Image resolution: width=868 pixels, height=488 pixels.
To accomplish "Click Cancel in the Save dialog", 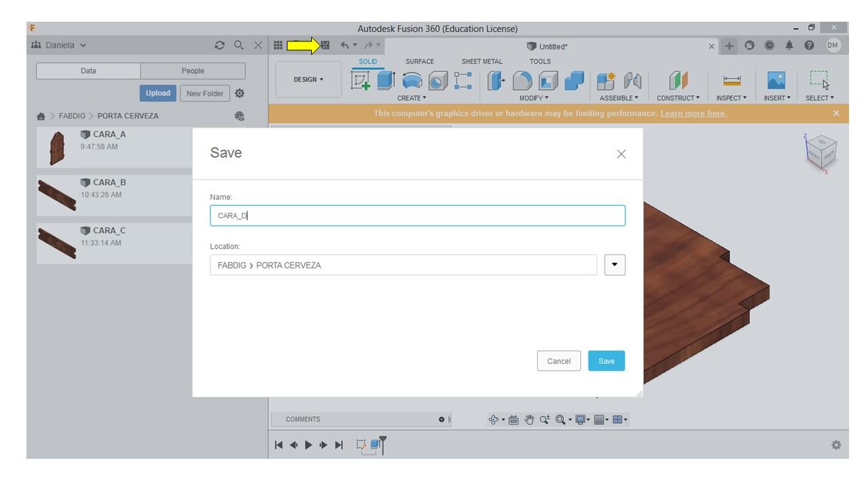I will [x=559, y=361].
